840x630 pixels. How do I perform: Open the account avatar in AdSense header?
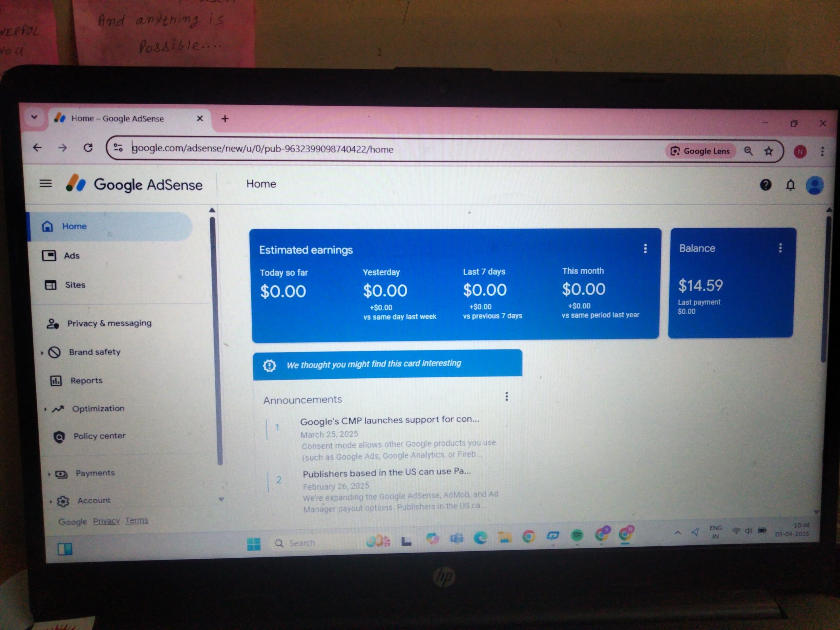(814, 186)
